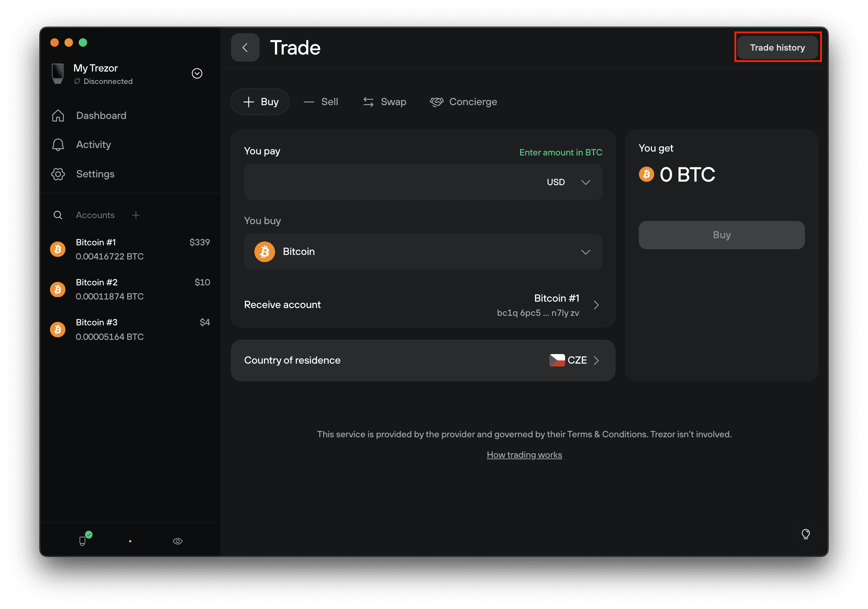The height and width of the screenshot is (609, 868).
Task: Click the Trezor device icon
Action: click(x=58, y=74)
